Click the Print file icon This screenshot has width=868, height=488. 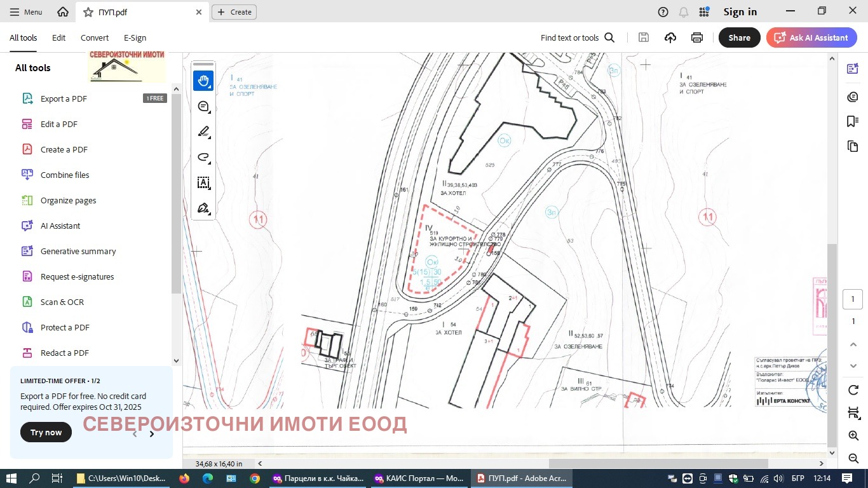coord(697,37)
